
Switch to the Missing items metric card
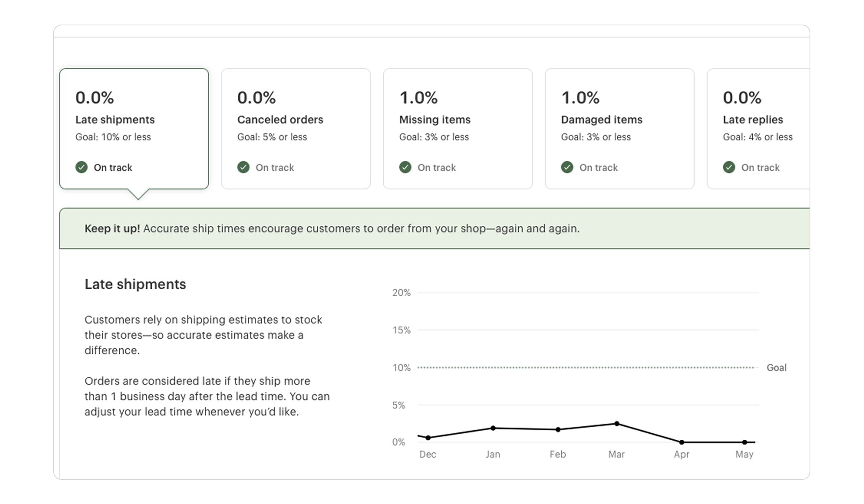[x=457, y=128]
